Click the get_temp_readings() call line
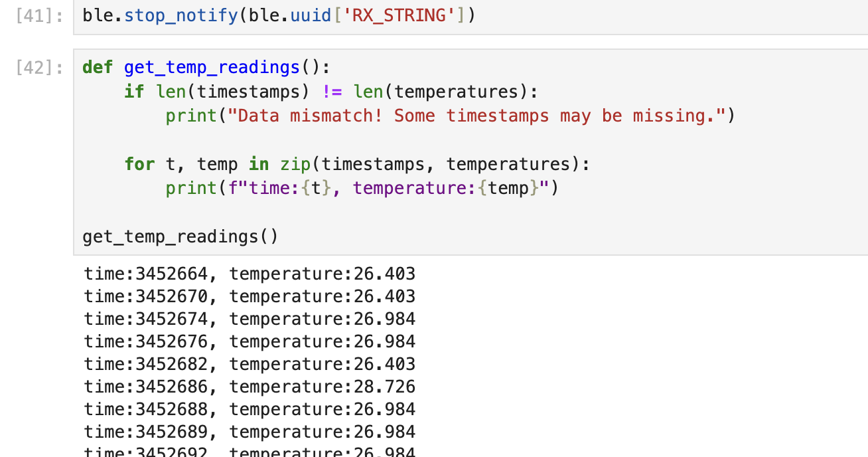The width and height of the screenshot is (868, 457). click(x=181, y=236)
